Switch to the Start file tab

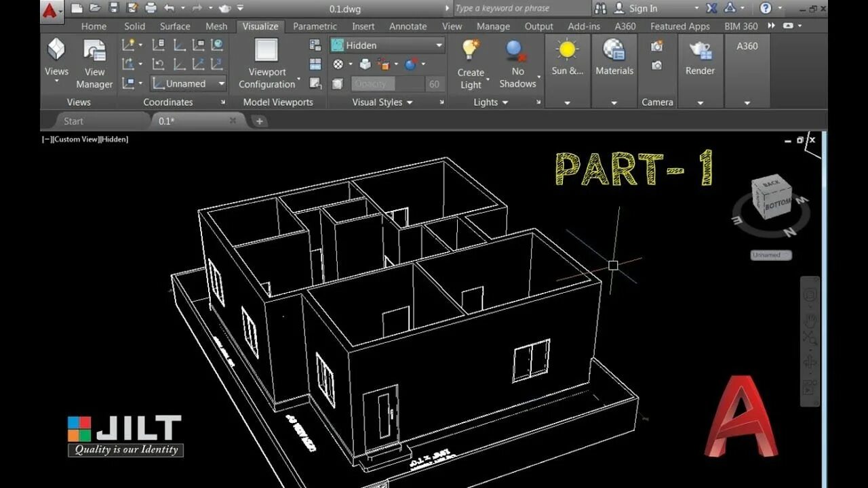coord(73,121)
